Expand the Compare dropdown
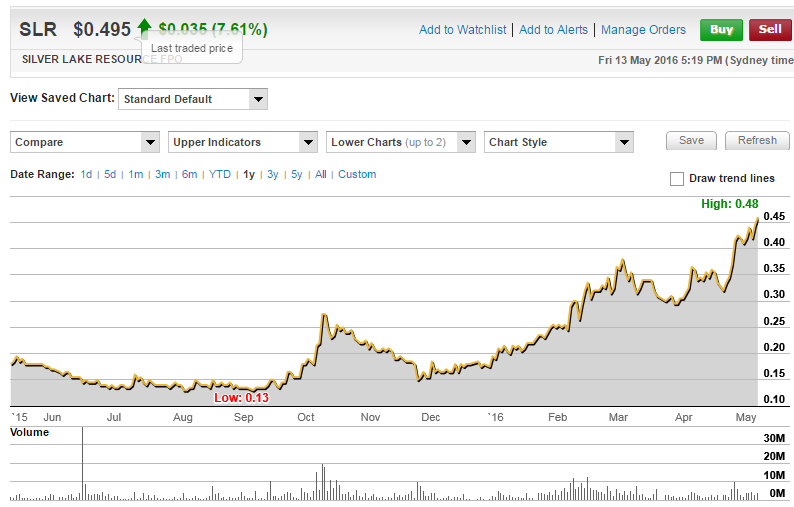This screenshot has width=794, height=507. pyautogui.click(x=85, y=142)
